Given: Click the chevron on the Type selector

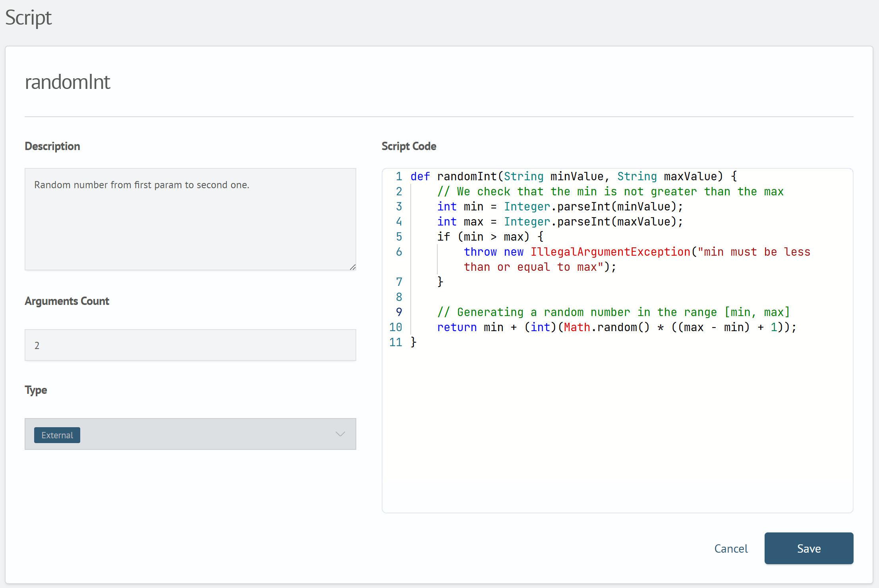Looking at the screenshot, I should (x=340, y=434).
